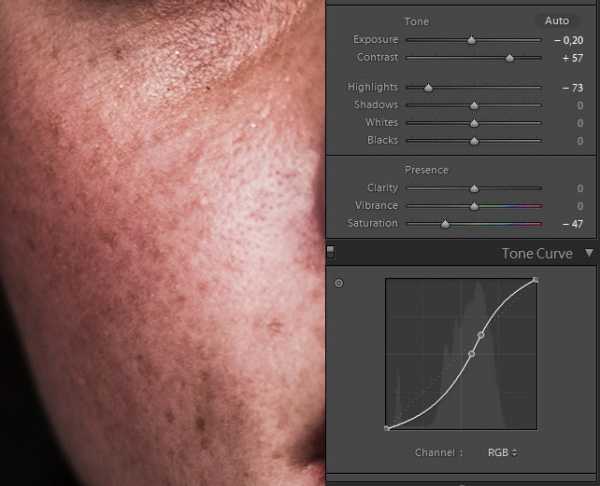Click the Clarity value 0
This screenshot has height=486, width=600.
pyautogui.click(x=580, y=188)
